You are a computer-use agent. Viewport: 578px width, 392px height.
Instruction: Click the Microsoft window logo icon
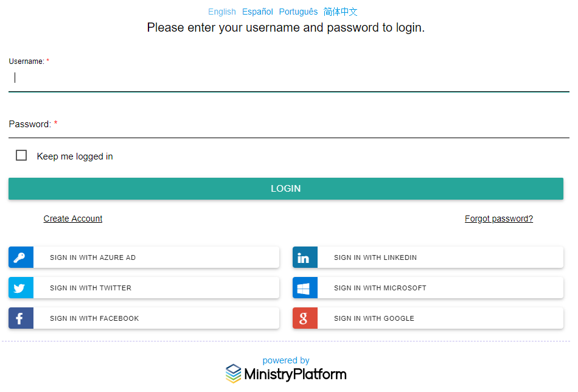click(305, 287)
